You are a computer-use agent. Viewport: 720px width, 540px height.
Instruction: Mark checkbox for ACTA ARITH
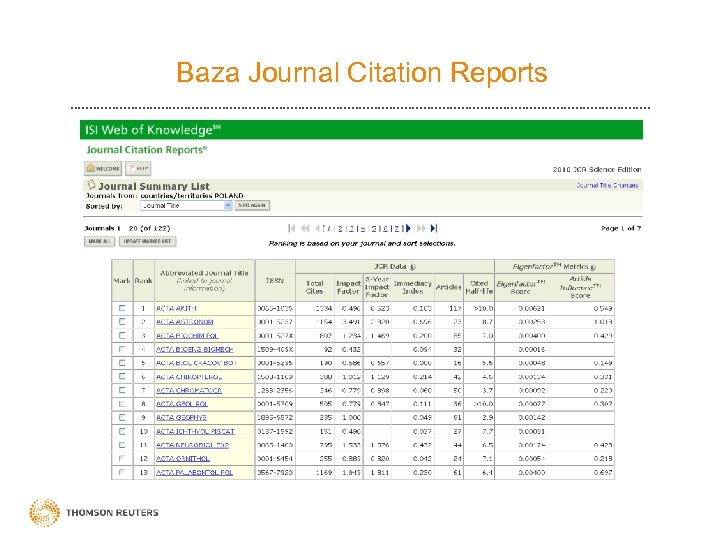point(122,308)
